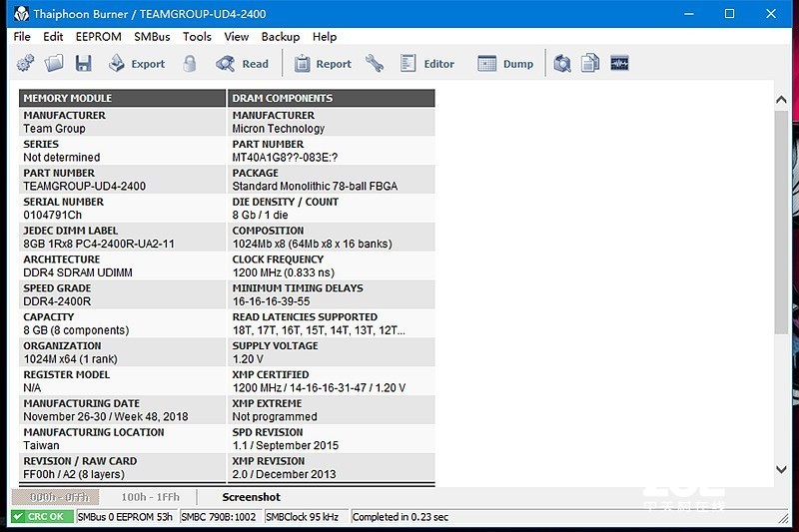
Task: Click the MEMORY MODULE column header
Action: pyautogui.click(x=122, y=98)
